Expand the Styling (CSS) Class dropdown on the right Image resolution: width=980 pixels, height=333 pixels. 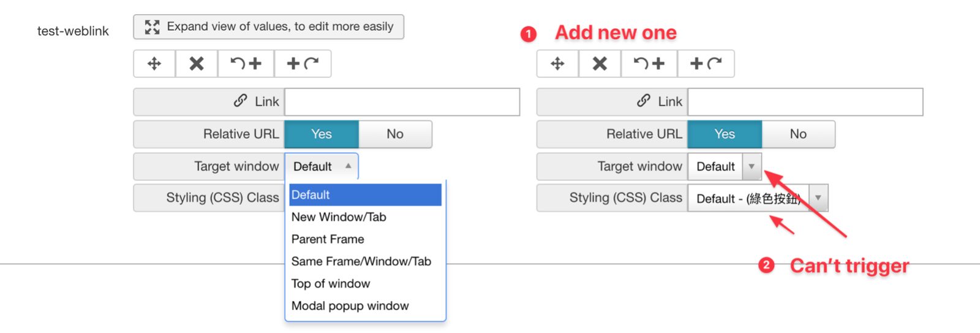point(758,198)
